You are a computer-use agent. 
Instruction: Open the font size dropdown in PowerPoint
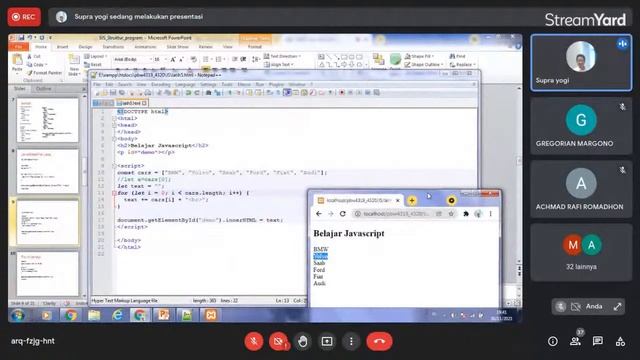pos(165,60)
